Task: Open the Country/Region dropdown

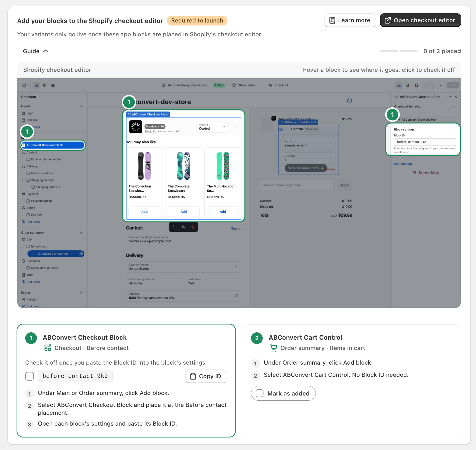Action: coord(183,267)
